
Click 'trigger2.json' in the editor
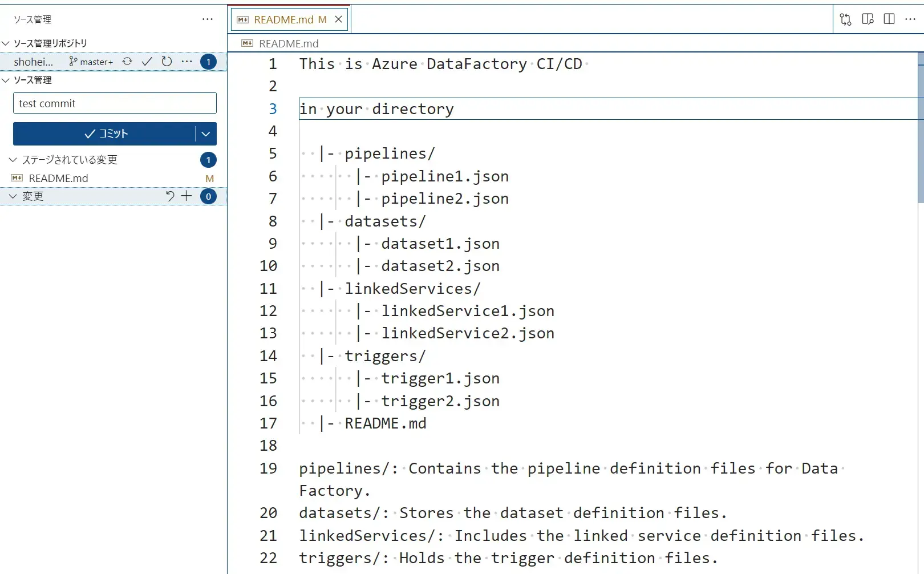click(440, 401)
